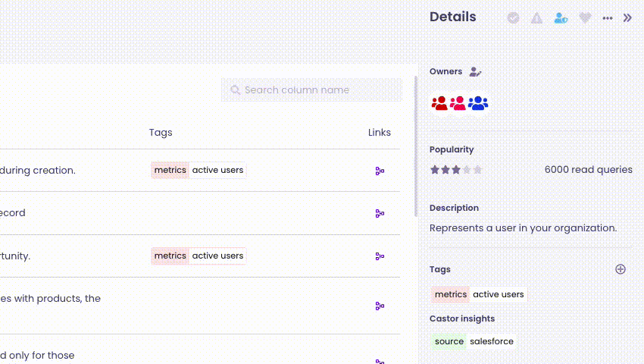Open the three-dot more options menu
This screenshot has height=364, width=644.
[608, 18]
